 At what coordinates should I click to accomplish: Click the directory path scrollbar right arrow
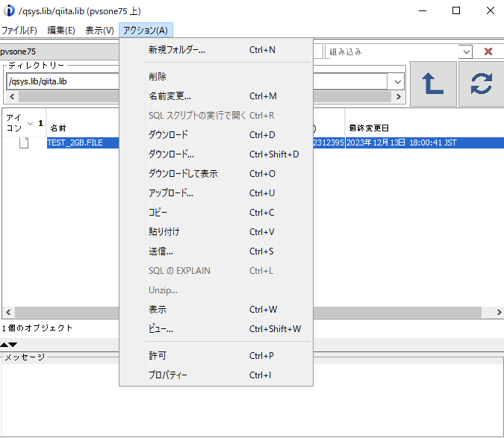[398, 97]
